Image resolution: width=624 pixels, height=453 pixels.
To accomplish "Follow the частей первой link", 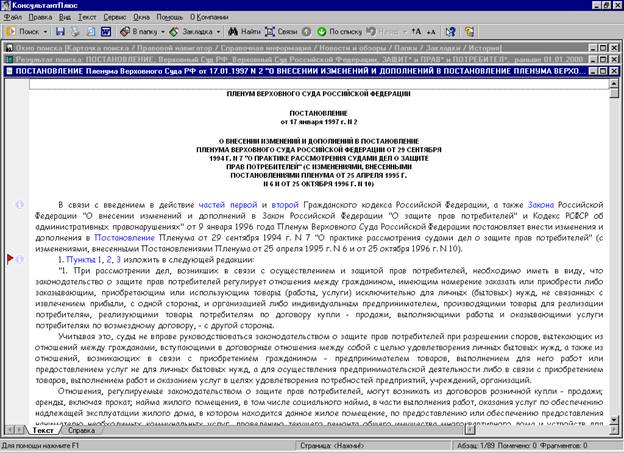I will 228,205.
